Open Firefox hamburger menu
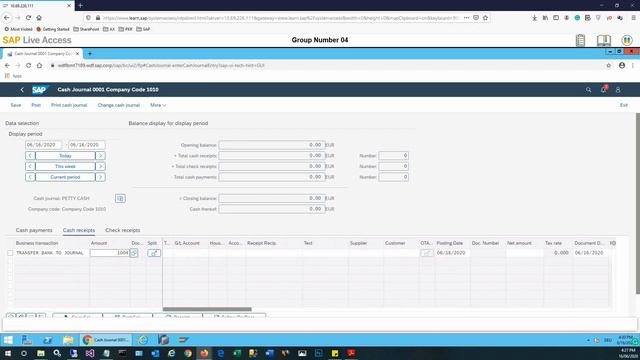 (x=633, y=18)
